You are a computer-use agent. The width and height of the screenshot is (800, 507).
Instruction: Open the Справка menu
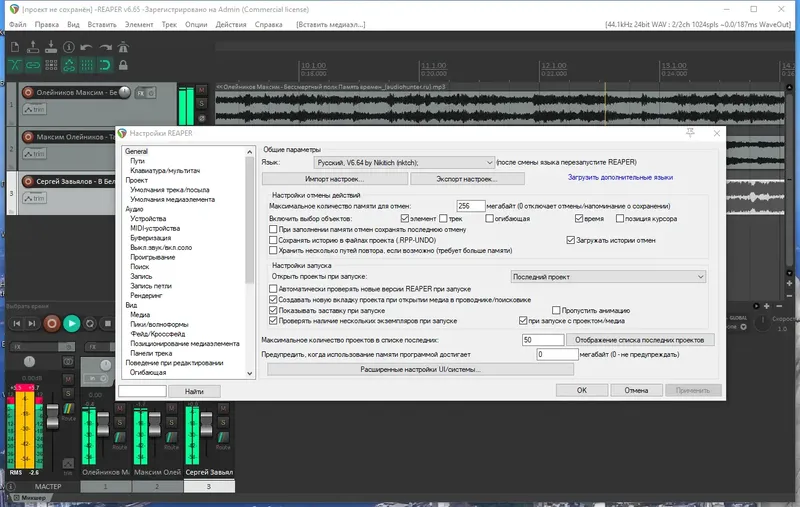(x=268, y=24)
